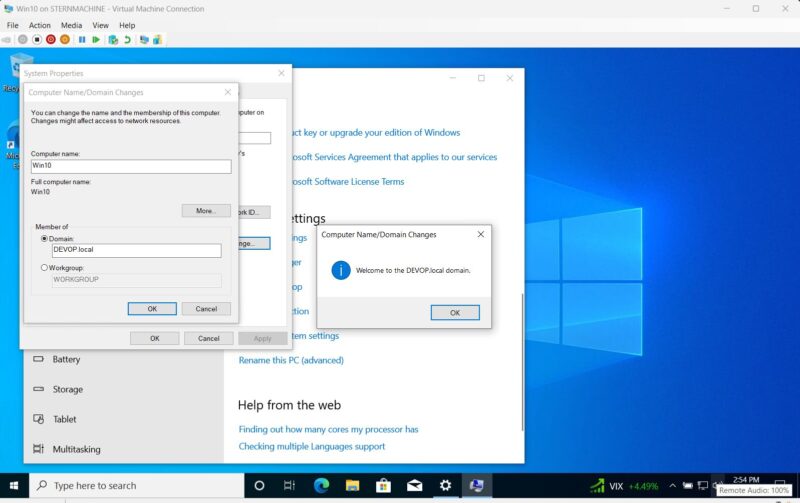Click the network tray icon
Viewport: 800px width, 503px height.
click(x=703, y=486)
